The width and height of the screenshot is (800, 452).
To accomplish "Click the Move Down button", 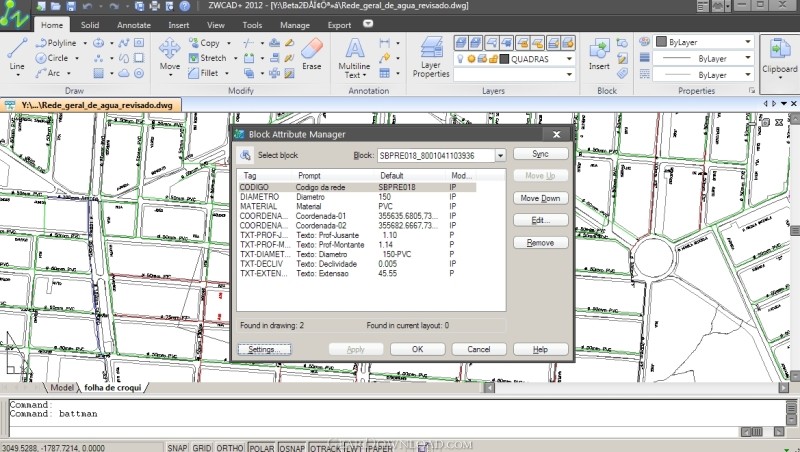I will coord(540,198).
